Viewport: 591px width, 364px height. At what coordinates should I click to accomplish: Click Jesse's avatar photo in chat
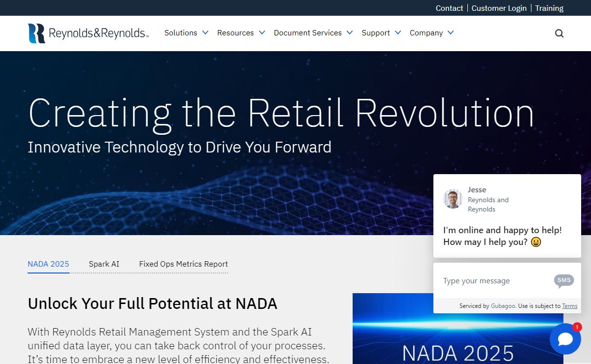(x=453, y=199)
